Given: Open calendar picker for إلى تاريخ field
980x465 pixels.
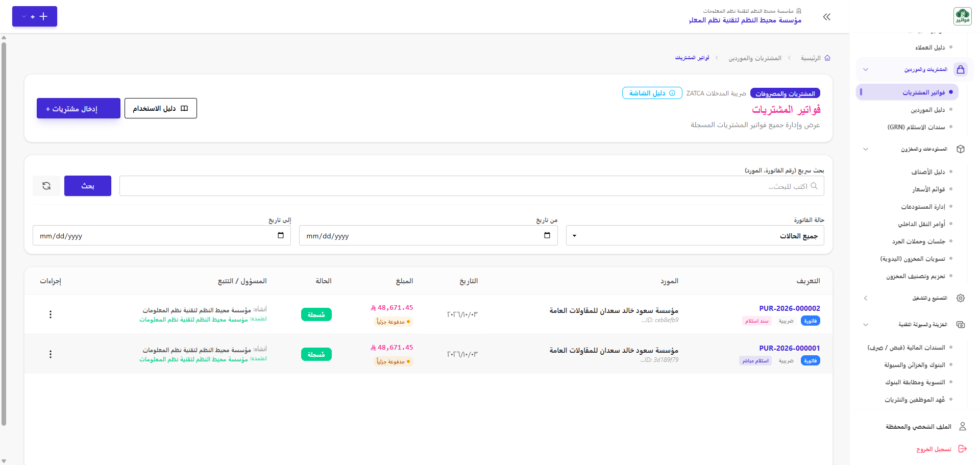Looking at the screenshot, I should (x=281, y=235).
